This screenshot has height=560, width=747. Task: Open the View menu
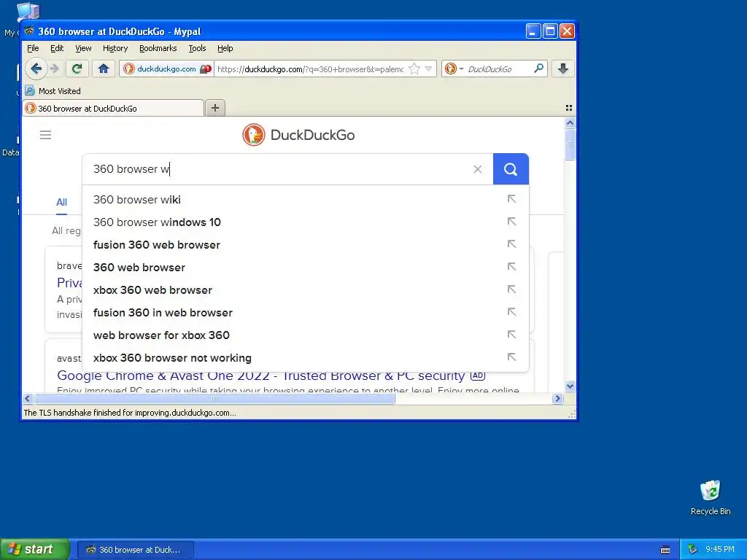(x=83, y=48)
